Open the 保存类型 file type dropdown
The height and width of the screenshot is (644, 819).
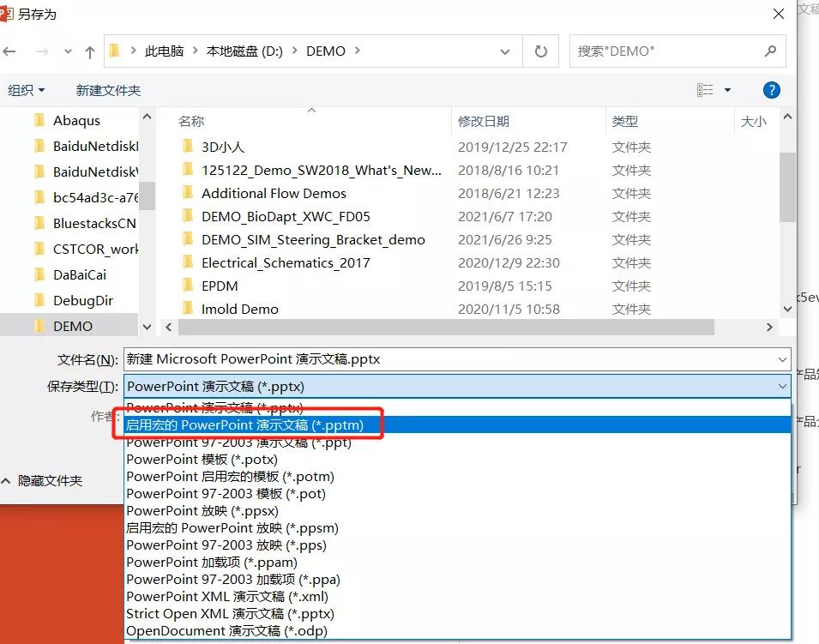[781, 386]
